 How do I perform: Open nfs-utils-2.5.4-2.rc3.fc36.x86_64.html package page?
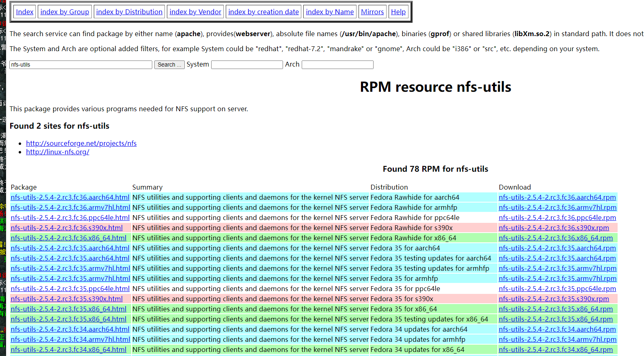[x=69, y=238]
